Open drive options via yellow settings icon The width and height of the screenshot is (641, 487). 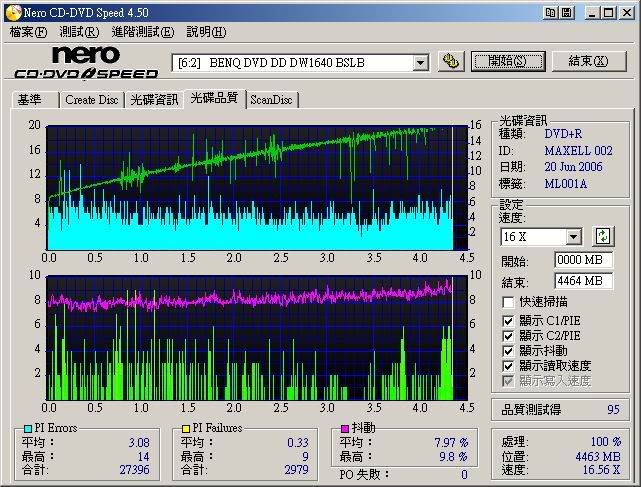(x=451, y=62)
